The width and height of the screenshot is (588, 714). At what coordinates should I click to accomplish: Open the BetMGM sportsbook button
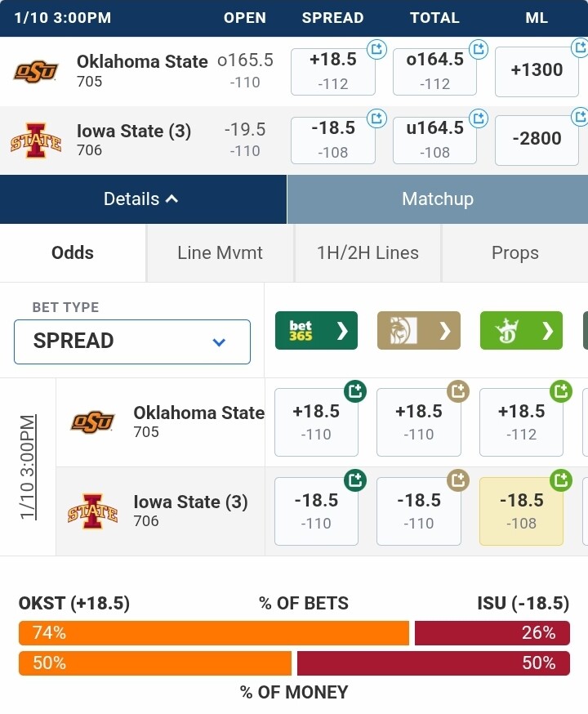click(x=419, y=331)
